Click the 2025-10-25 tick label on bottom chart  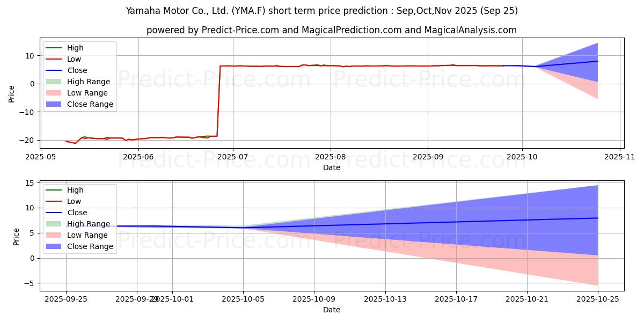[598, 299]
